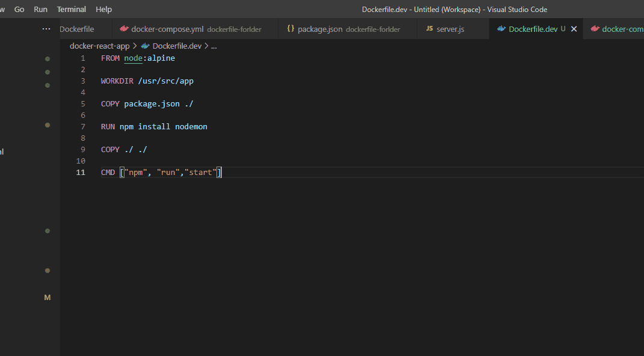Switch to the package.json tab
Viewport: 644px width, 356px height.
(319, 29)
